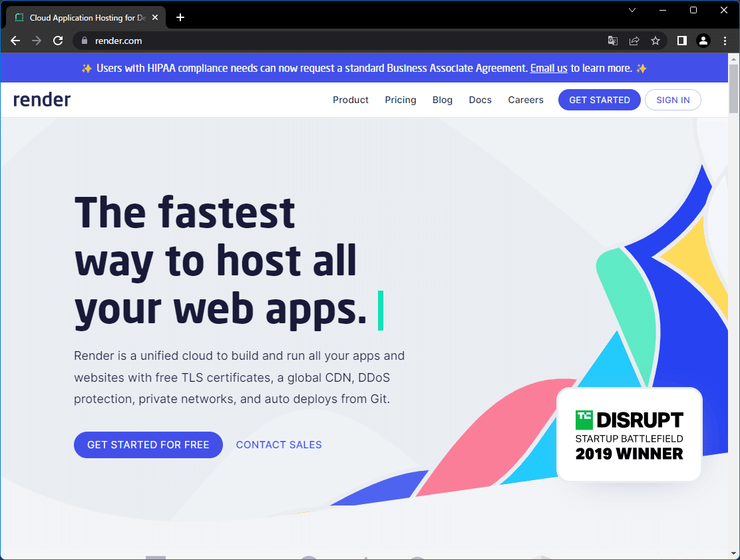This screenshot has height=560, width=740.
Task: Visit the Careers page
Action: click(525, 100)
